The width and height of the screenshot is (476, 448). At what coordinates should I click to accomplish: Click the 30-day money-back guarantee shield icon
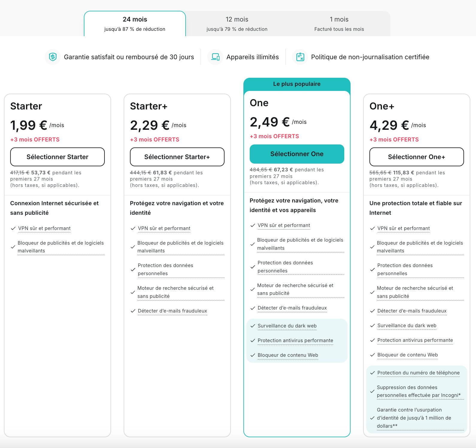[52, 57]
